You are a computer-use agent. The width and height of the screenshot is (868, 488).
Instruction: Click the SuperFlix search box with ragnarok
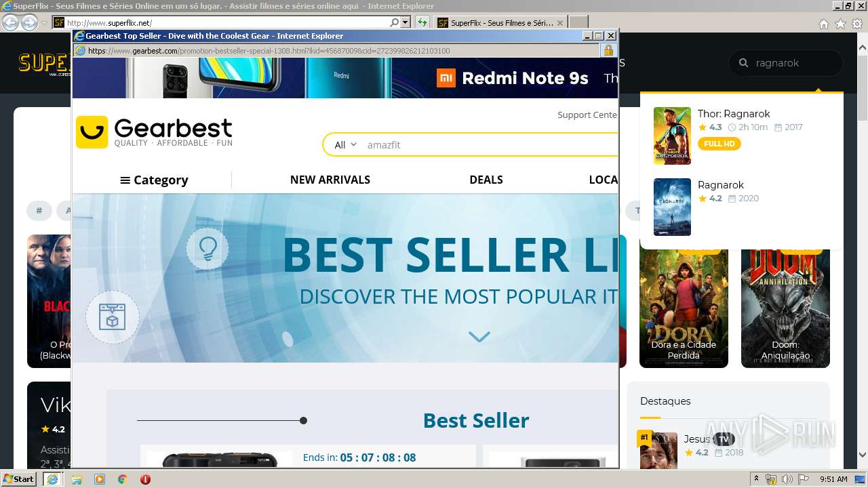click(786, 63)
